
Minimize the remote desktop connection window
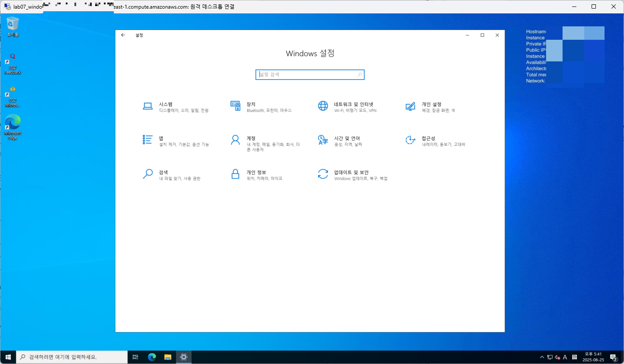[574, 6]
